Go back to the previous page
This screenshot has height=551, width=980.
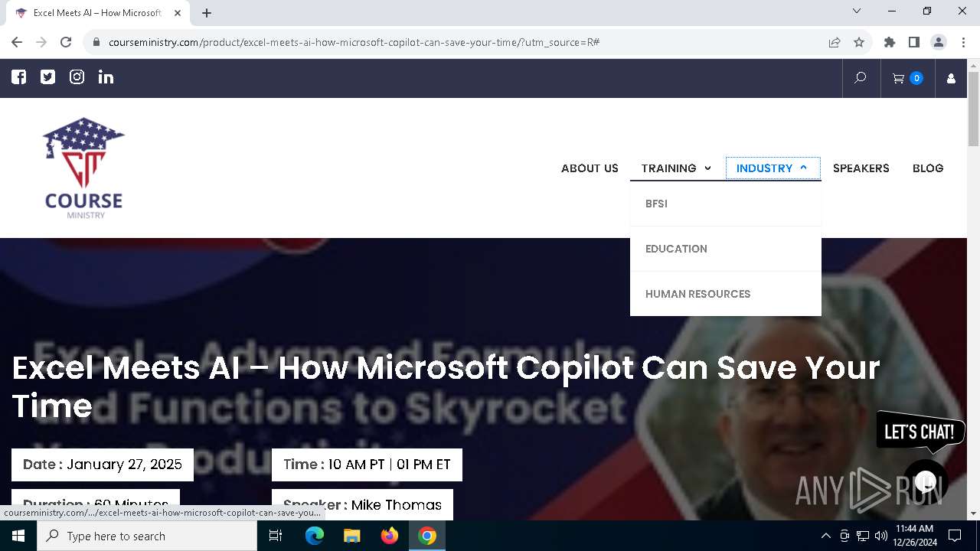coord(17,42)
